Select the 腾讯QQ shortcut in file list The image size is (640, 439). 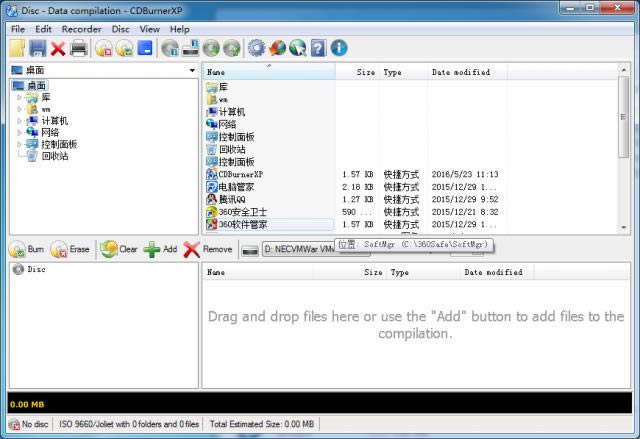click(x=232, y=200)
